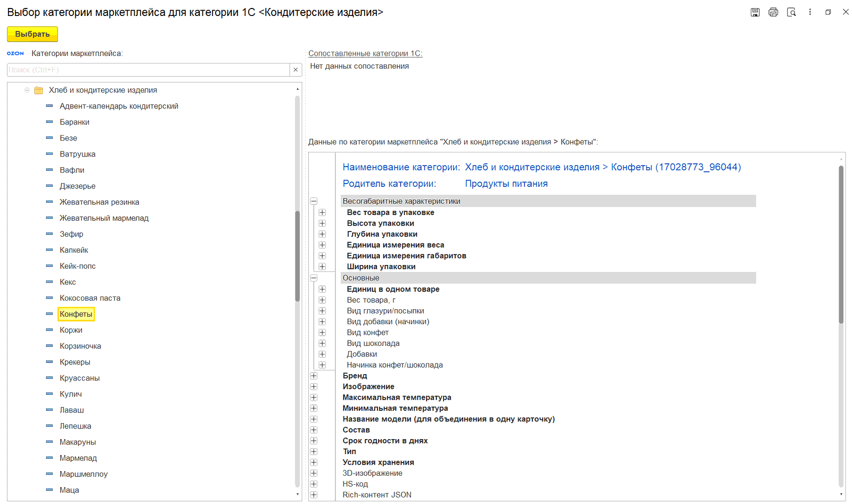852x504 pixels.
Task: Collapse the Весогабаритные характеристики group
Action: 314,201
